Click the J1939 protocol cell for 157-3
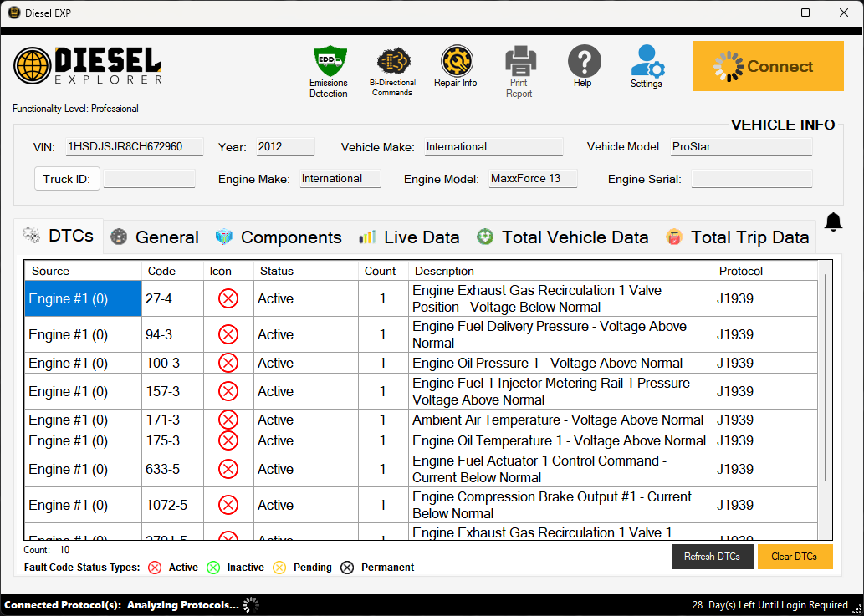Screen dimensions: 864x616 pyautogui.click(x=764, y=391)
